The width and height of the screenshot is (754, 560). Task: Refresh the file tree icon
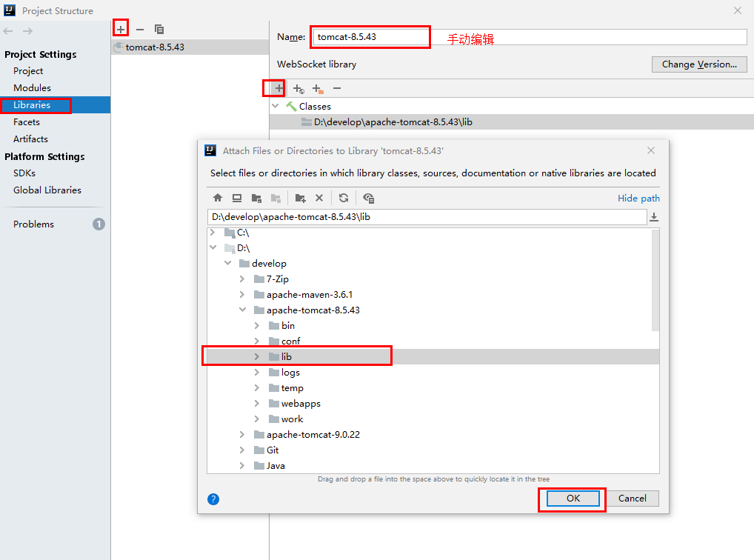coord(344,198)
